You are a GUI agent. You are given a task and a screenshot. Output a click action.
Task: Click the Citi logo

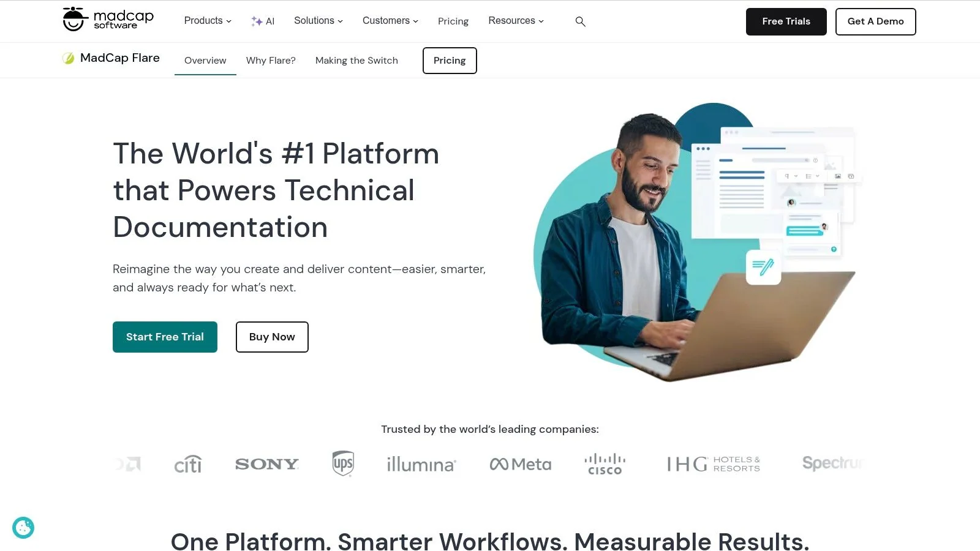(x=187, y=464)
